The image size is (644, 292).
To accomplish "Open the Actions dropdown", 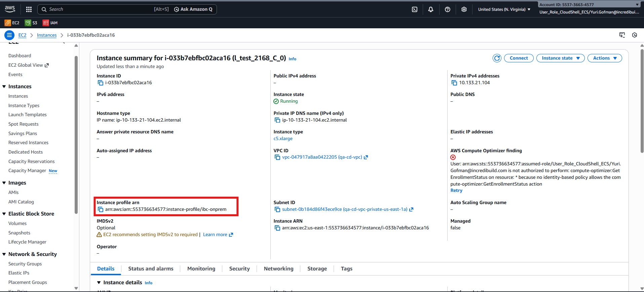I will click(604, 58).
